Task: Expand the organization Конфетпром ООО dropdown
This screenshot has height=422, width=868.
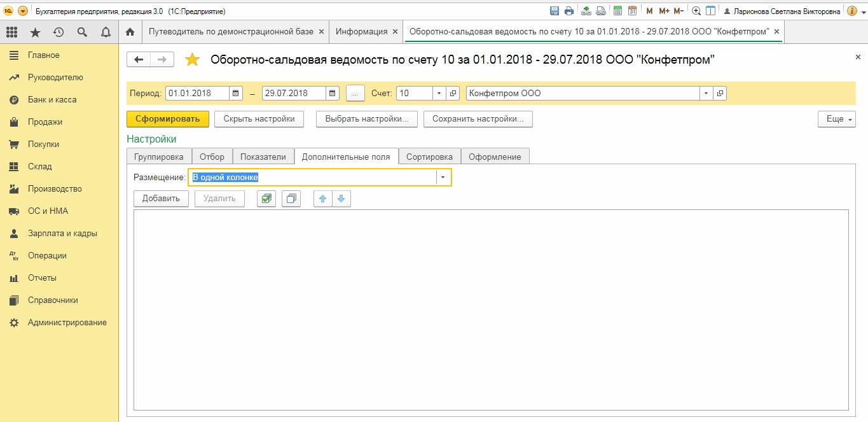Action: (x=706, y=93)
